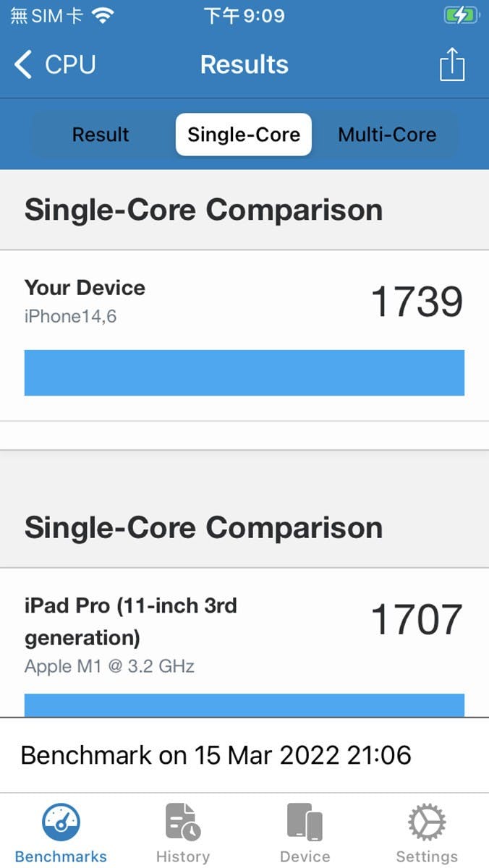Select the Single-Core segment
Screen dimensions: 489x868
pos(244,135)
